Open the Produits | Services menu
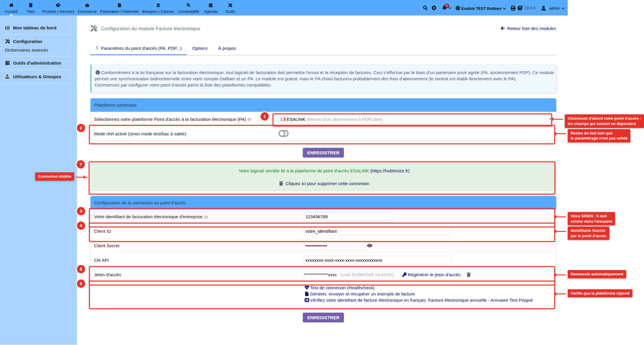The image size is (644, 345). click(58, 8)
